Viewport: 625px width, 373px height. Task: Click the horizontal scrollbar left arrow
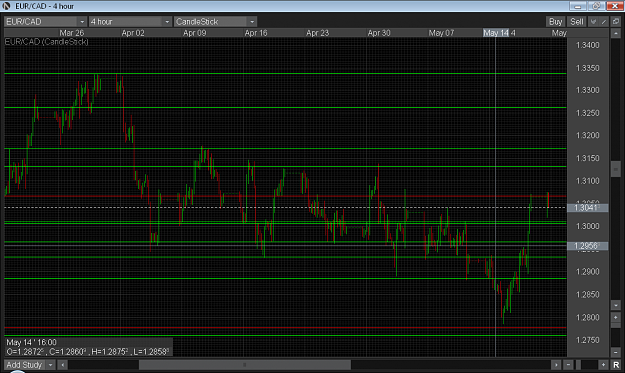(x=62, y=365)
